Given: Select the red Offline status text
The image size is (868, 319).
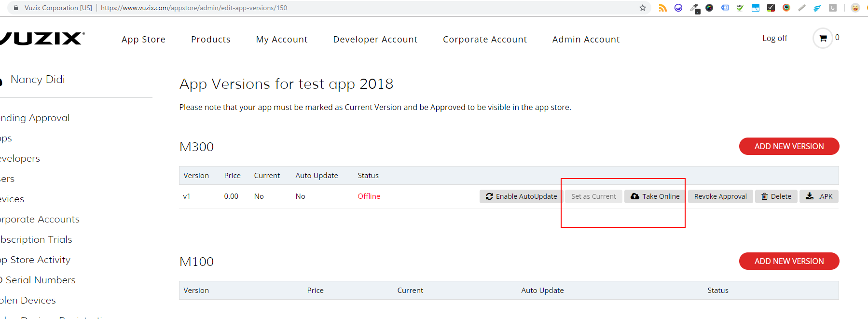Looking at the screenshot, I should [369, 196].
